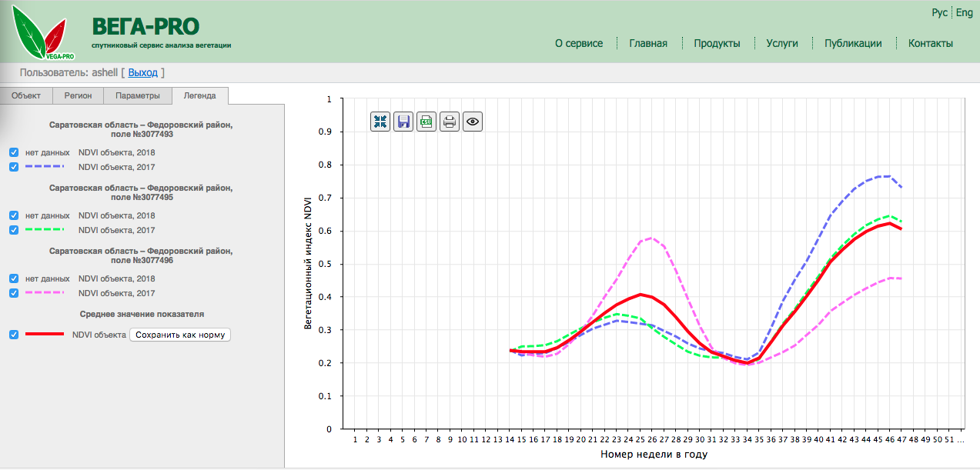Switch to the Объект tab
Viewport: 980px width, 470px height.
(x=26, y=96)
